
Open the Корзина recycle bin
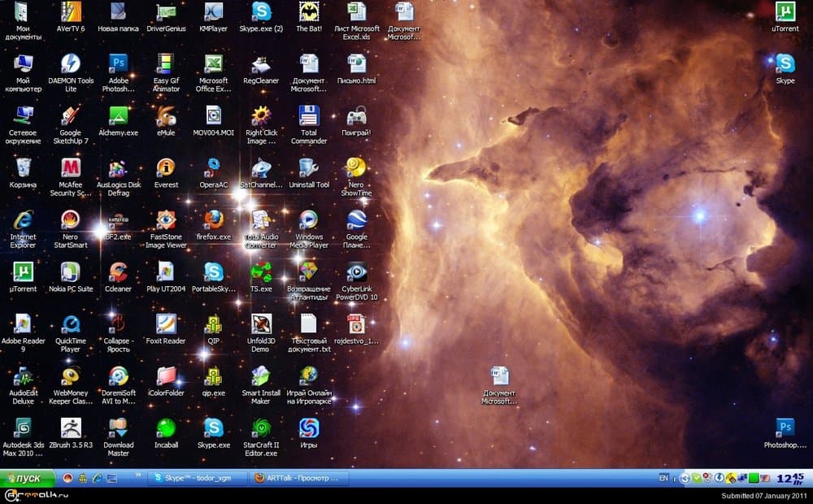[23, 169]
